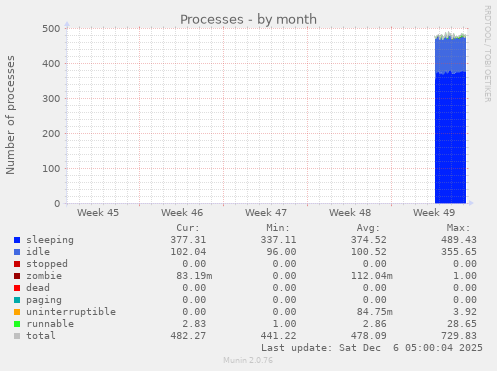Click idle minimum value 96.00

coord(281,252)
